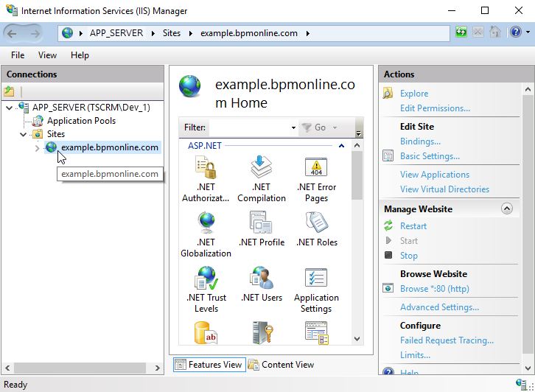Open the Connection Strings database icon
The image size is (535, 392).
pyautogui.click(x=206, y=332)
